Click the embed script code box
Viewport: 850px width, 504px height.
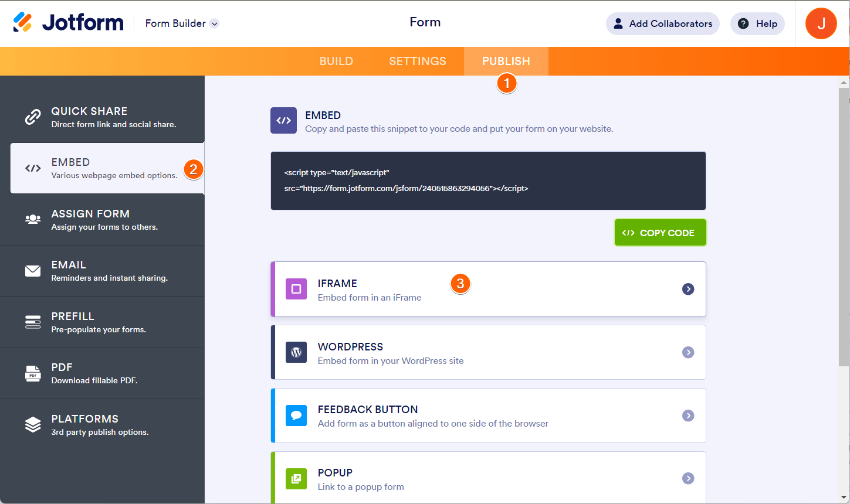(488, 181)
